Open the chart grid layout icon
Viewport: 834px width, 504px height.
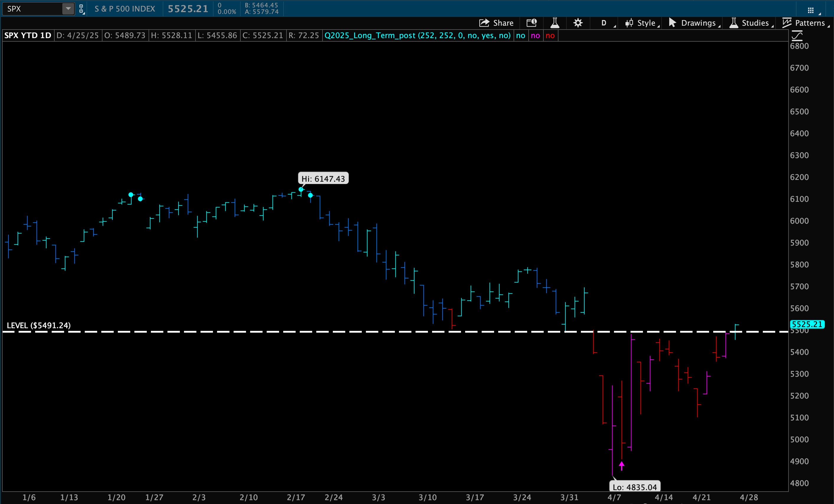point(811,10)
